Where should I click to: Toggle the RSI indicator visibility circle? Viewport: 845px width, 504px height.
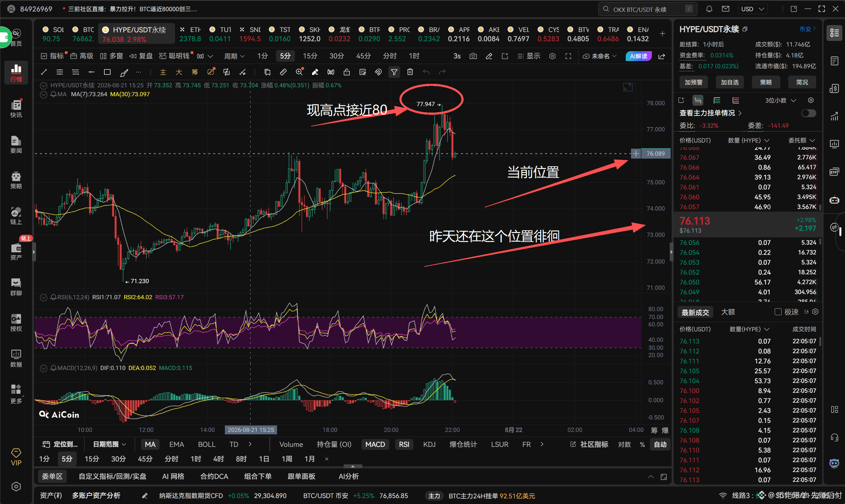coord(44,297)
